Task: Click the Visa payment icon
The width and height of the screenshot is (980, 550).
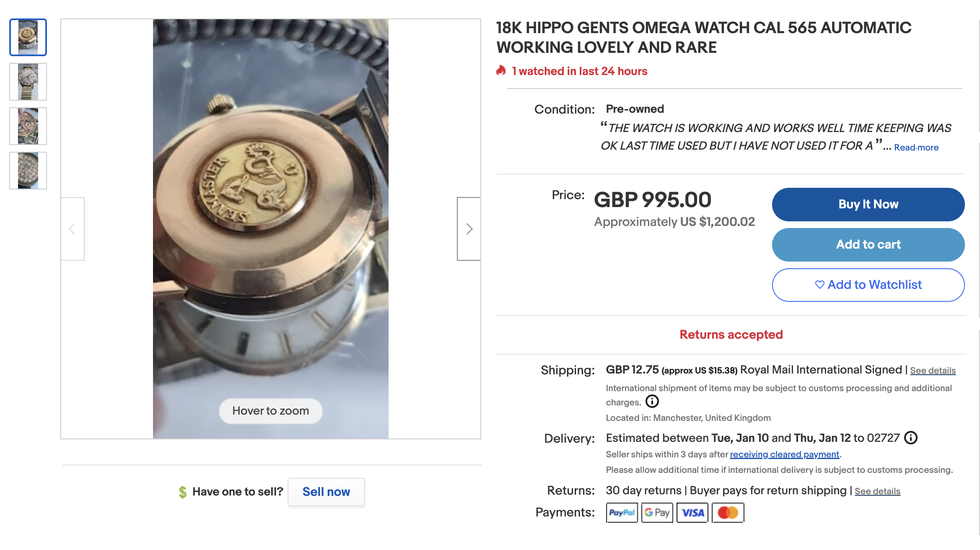Action: pyautogui.click(x=692, y=513)
